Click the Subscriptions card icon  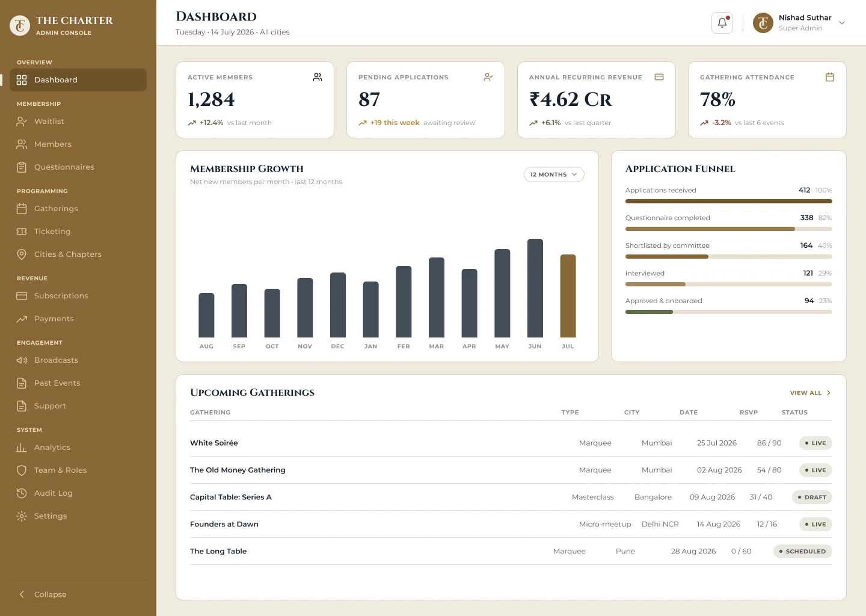(x=22, y=296)
